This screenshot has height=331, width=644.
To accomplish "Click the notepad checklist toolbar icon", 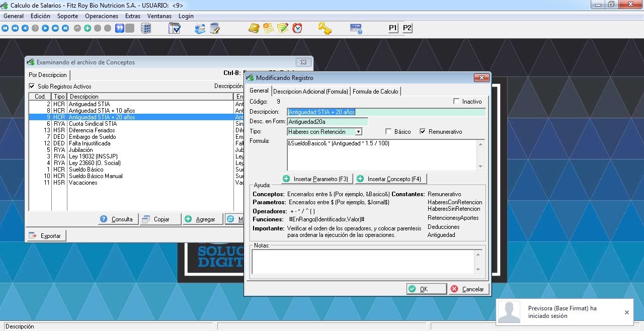I will pyautogui.click(x=175, y=28).
